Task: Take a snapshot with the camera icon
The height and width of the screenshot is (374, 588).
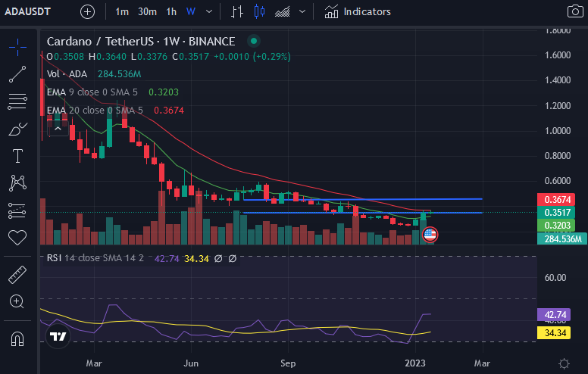Action: tap(575, 11)
